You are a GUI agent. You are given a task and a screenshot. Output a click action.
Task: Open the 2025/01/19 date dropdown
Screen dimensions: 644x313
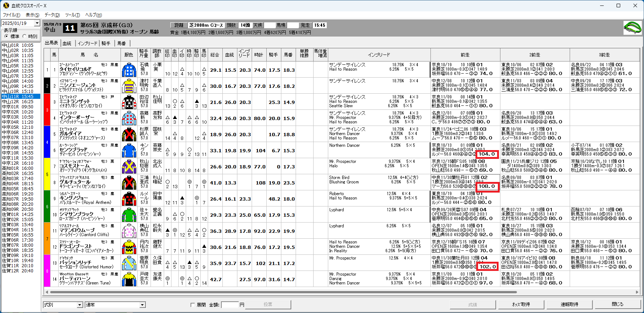point(37,23)
